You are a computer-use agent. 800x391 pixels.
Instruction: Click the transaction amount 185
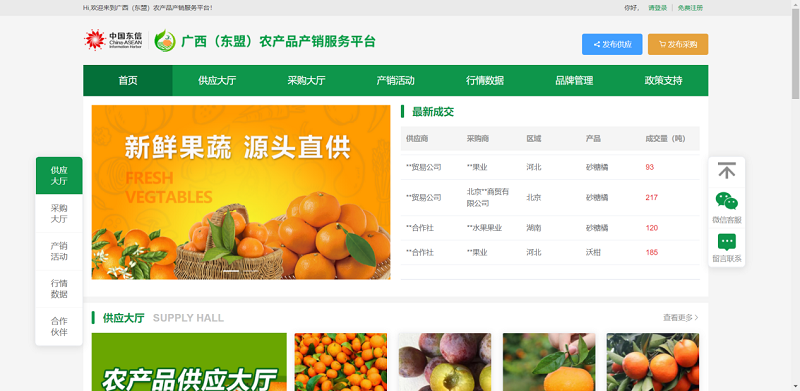[652, 252]
